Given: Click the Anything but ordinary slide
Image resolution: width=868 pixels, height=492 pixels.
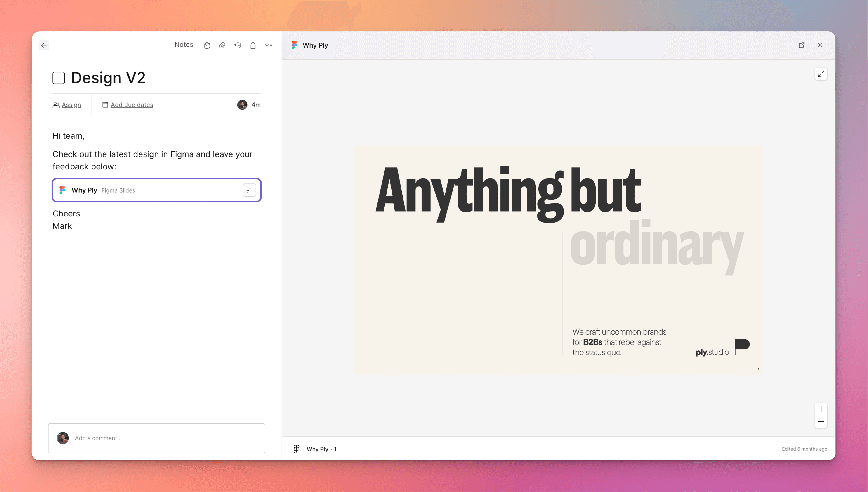Looking at the screenshot, I should 559,260.
